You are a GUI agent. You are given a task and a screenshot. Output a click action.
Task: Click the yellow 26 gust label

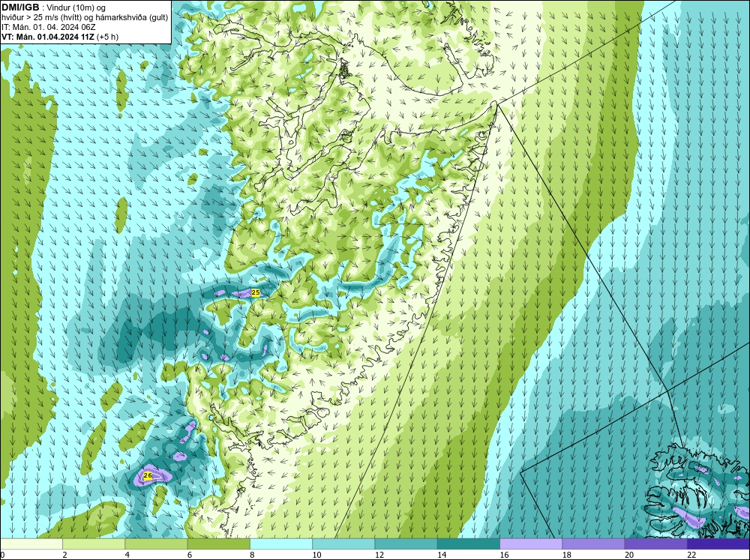click(x=148, y=475)
